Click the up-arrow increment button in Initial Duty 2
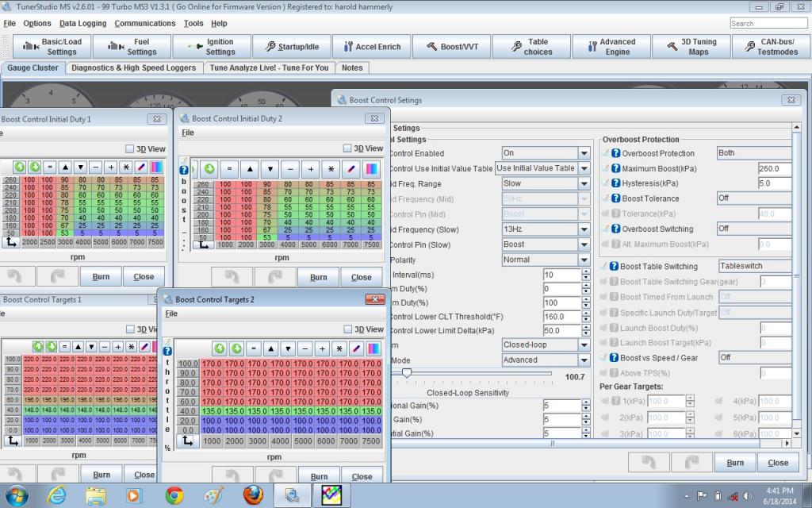Viewport: 812px width, 508px height. 250,169
